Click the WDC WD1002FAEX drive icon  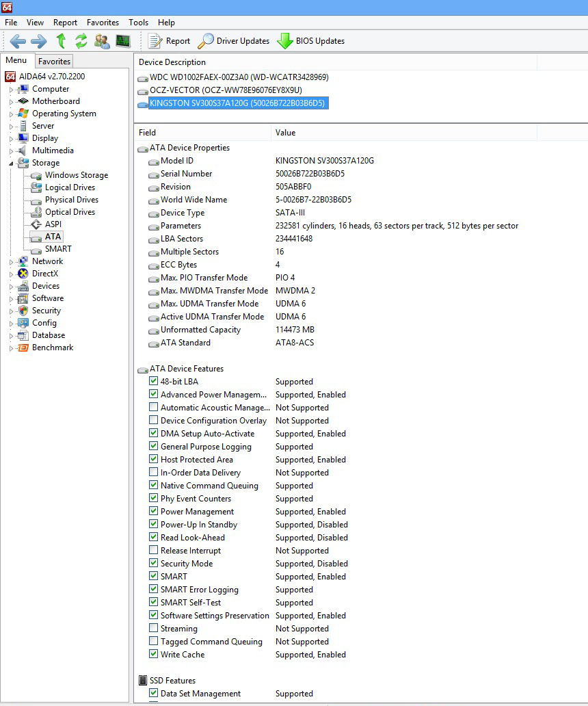tap(143, 79)
